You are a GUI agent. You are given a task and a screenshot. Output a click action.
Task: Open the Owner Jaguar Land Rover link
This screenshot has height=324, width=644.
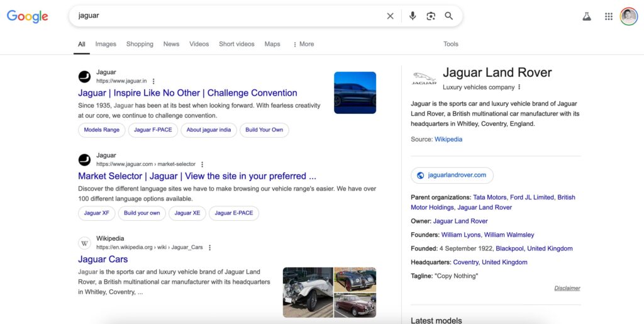[460, 221]
